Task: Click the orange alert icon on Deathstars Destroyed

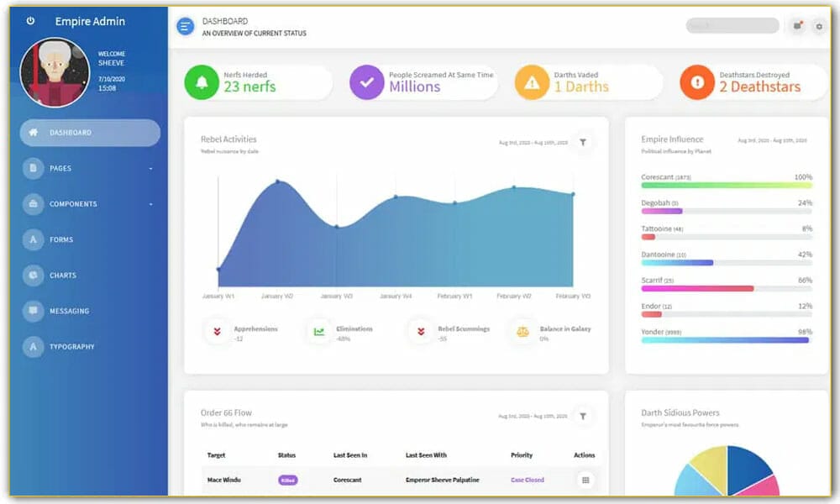Action: point(697,82)
